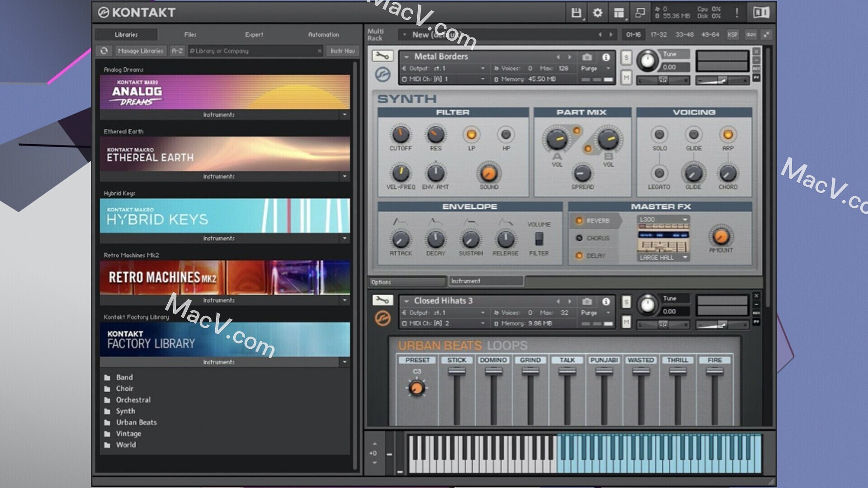
Task: Click the refresh libraries icon
Action: [104, 51]
